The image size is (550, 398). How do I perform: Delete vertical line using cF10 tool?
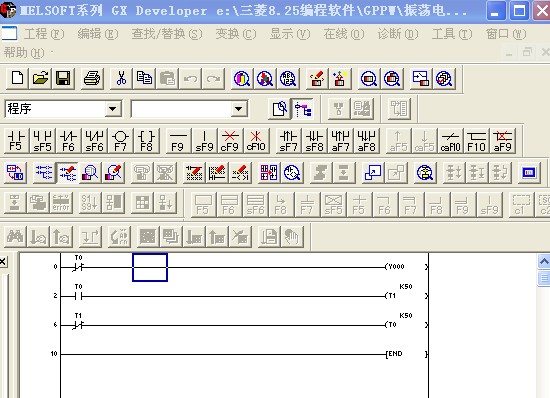pyautogui.click(x=256, y=141)
